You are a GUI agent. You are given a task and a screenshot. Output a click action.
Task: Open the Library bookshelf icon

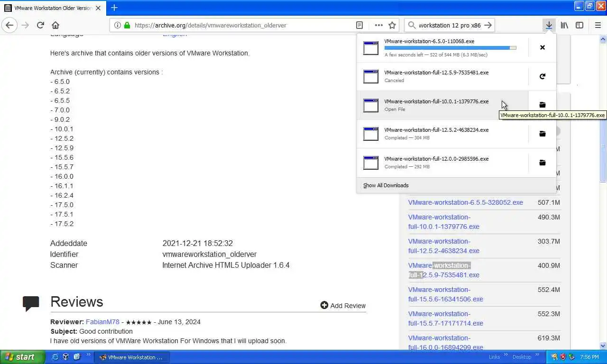564,25
